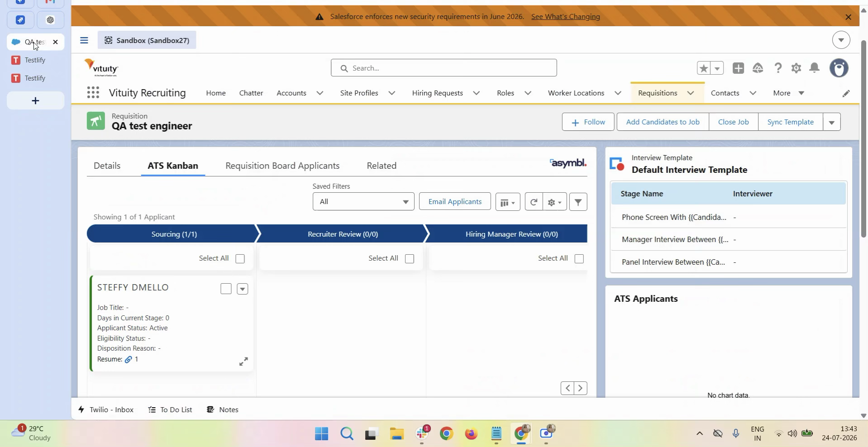Open File Explorer from the taskbar
Viewport: 868px width, 447px height.
pyautogui.click(x=396, y=434)
